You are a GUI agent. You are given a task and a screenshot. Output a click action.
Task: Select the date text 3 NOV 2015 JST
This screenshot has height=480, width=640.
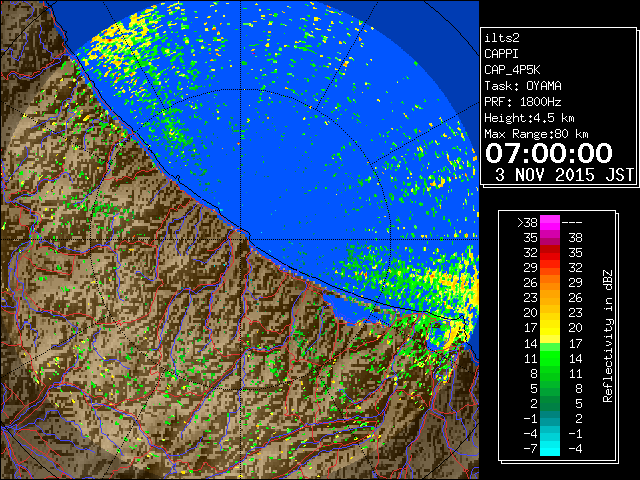pos(564,175)
